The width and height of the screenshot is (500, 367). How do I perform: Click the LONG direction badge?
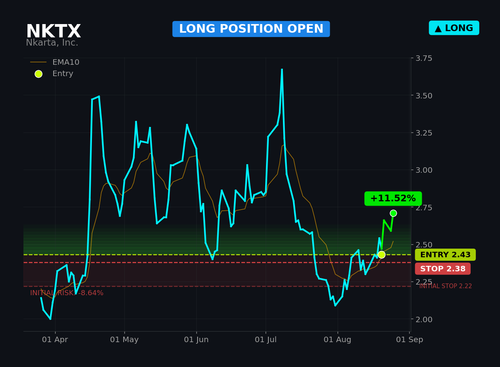pos(454,28)
